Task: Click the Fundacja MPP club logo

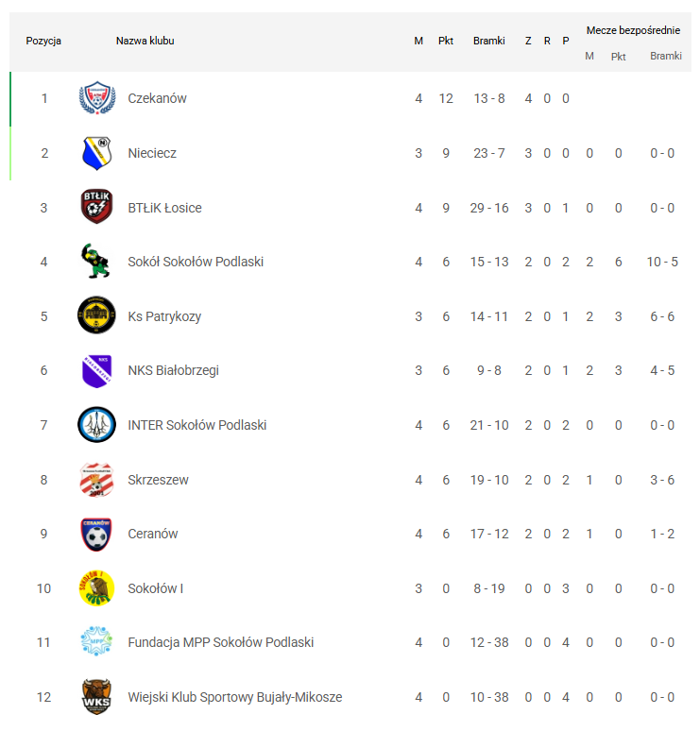Action: (96, 642)
